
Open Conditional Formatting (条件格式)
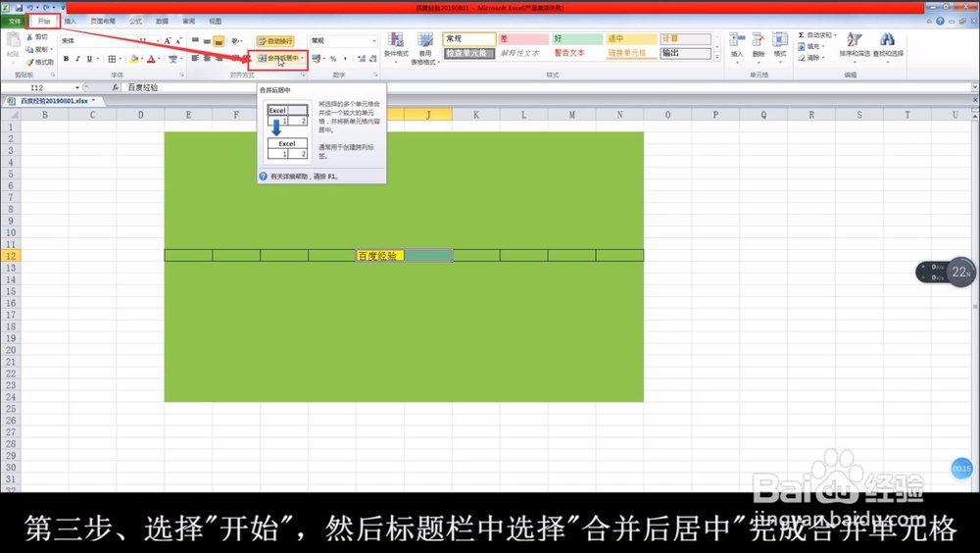pyautogui.click(x=396, y=47)
